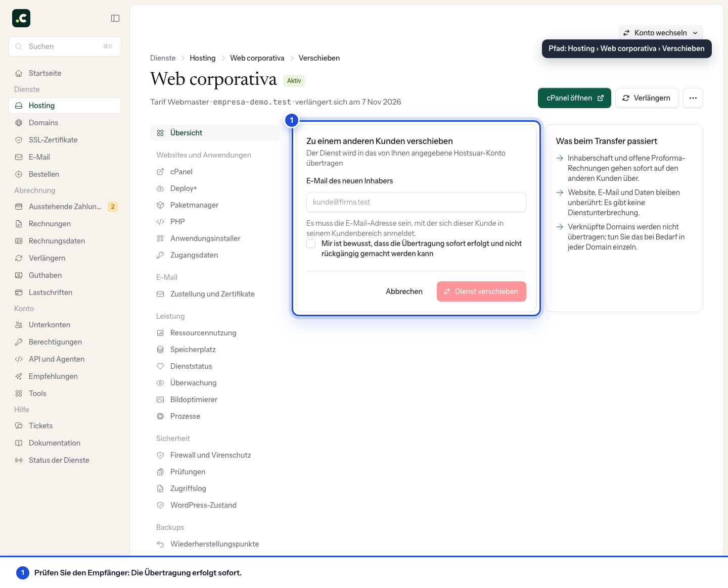728x588 pixels.
Task: Click the E-Mail envelope icon in sidebar
Action: click(19, 157)
